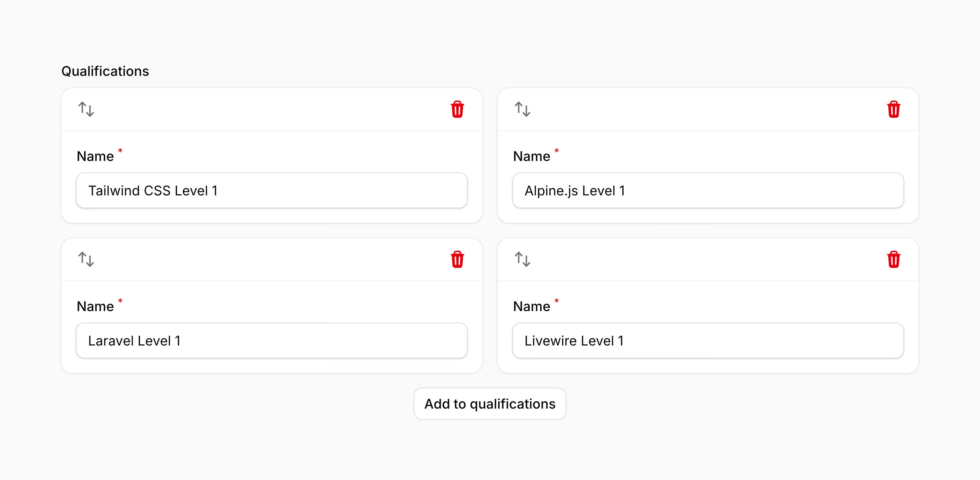This screenshot has height=480, width=980.
Task: Click the Tailwind CSS Level 1 name field
Action: pos(271,190)
